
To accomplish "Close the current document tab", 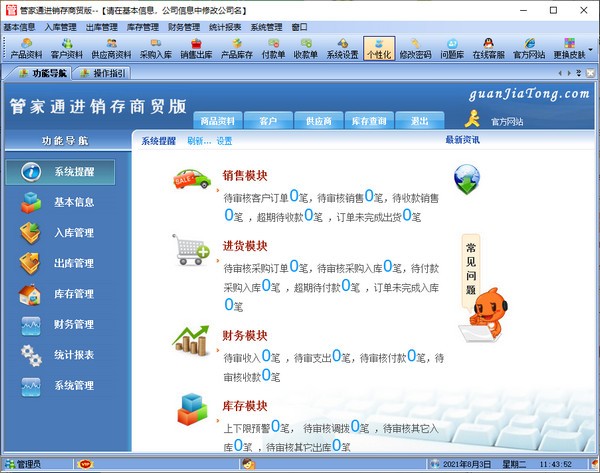I will tap(590, 73).
